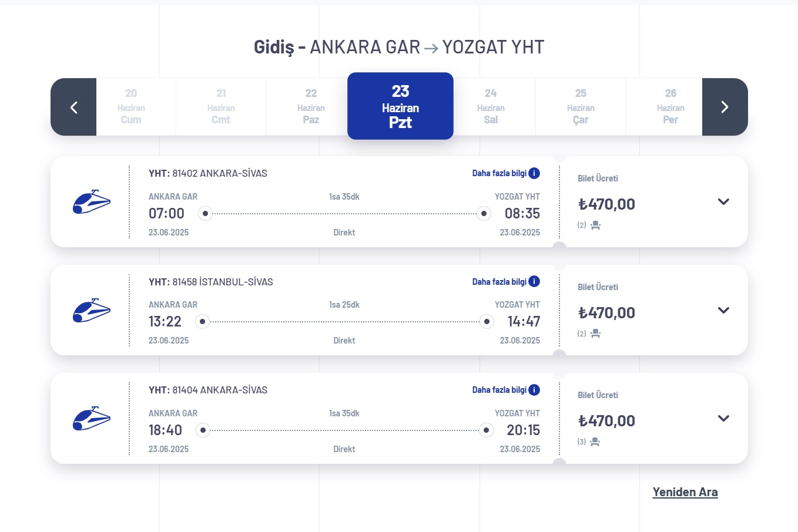The height and width of the screenshot is (532, 798).
Task: Switch to 25 Haziran Çar date
Action: (x=581, y=107)
